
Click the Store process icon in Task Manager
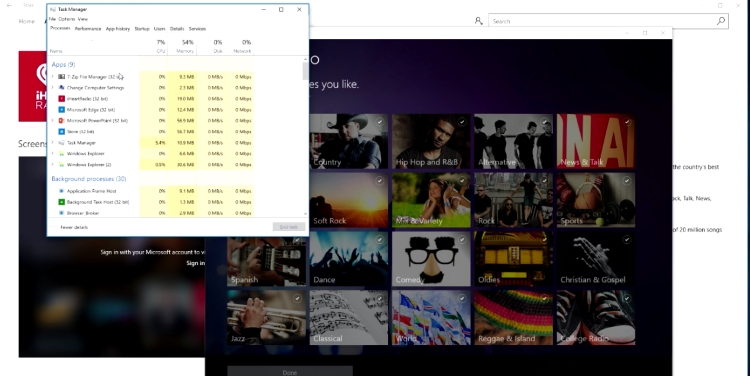tap(61, 132)
